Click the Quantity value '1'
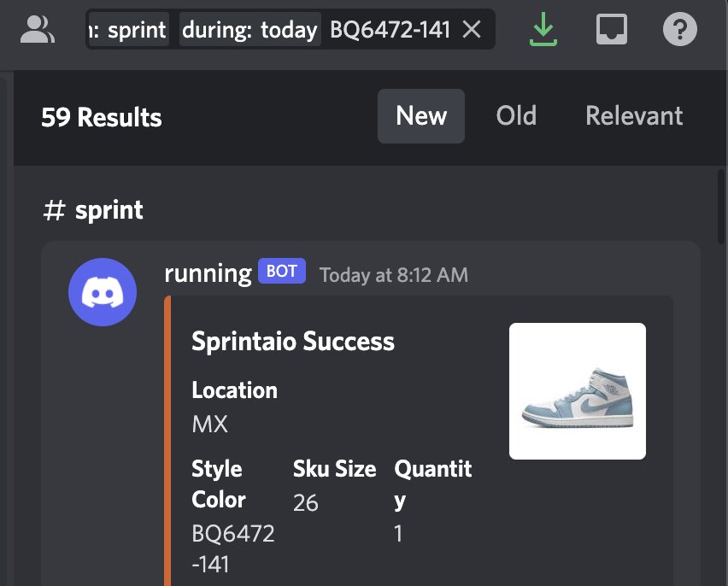 pyautogui.click(x=398, y=534)
